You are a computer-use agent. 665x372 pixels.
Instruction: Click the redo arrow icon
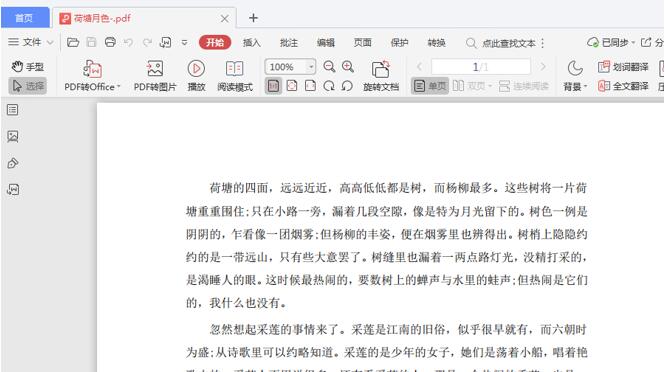[x=147, y=42]
